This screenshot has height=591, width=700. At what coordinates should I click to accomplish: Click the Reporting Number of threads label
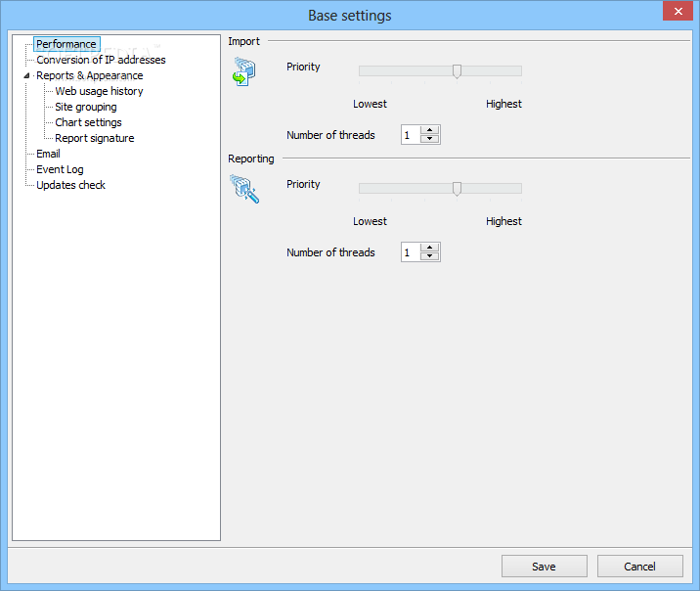pos(330,252)
